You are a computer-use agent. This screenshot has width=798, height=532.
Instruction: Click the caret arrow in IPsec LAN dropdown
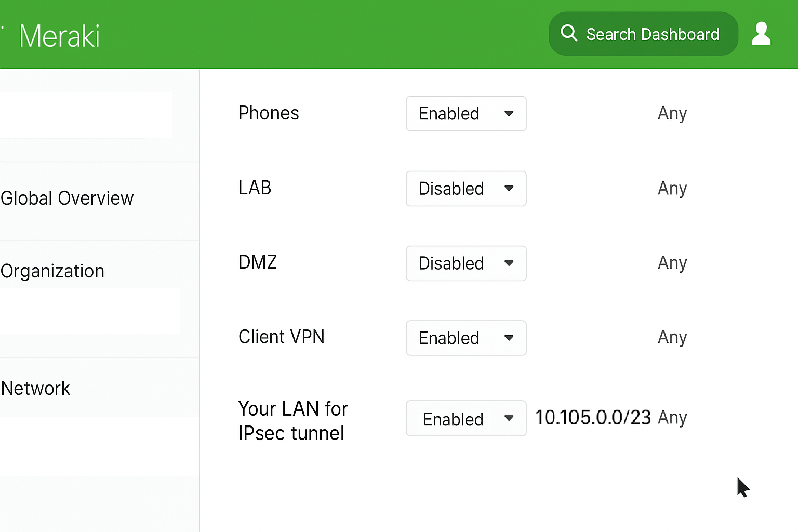509,418
